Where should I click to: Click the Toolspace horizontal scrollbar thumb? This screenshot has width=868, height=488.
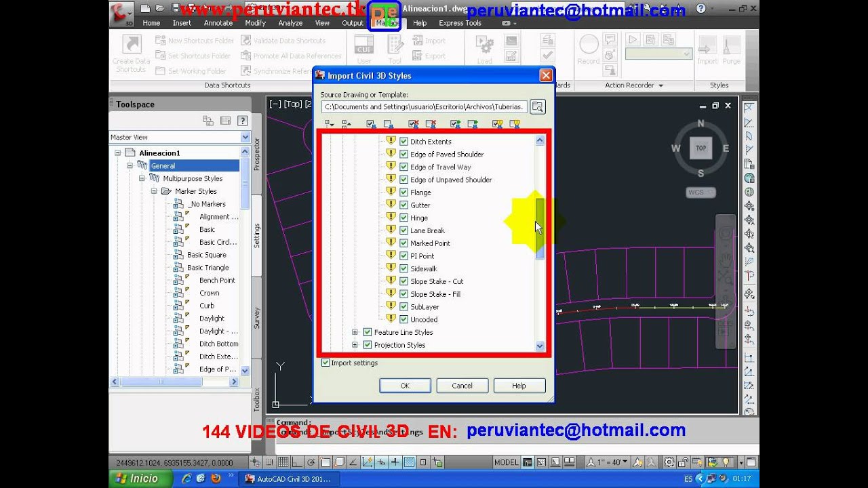(x=161, y=382)
